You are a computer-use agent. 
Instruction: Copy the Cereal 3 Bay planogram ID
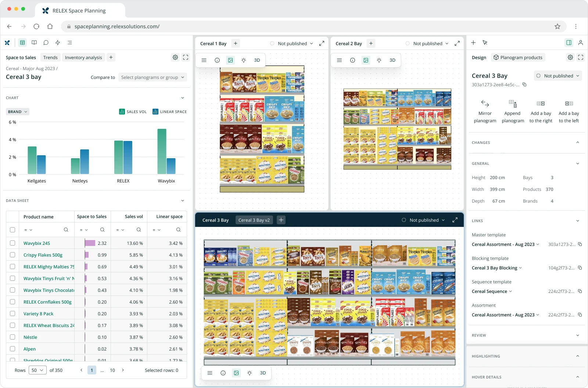click(x=524, y=85)
